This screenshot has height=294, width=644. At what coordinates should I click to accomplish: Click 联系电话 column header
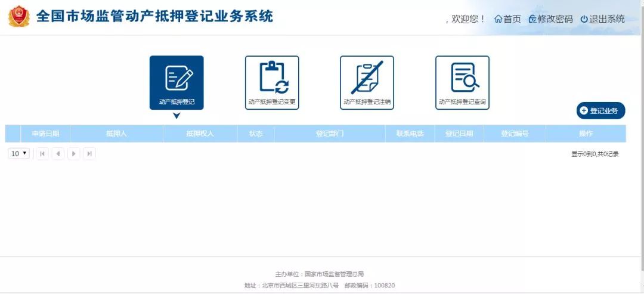pyautogui.click(x=410, y=134)
